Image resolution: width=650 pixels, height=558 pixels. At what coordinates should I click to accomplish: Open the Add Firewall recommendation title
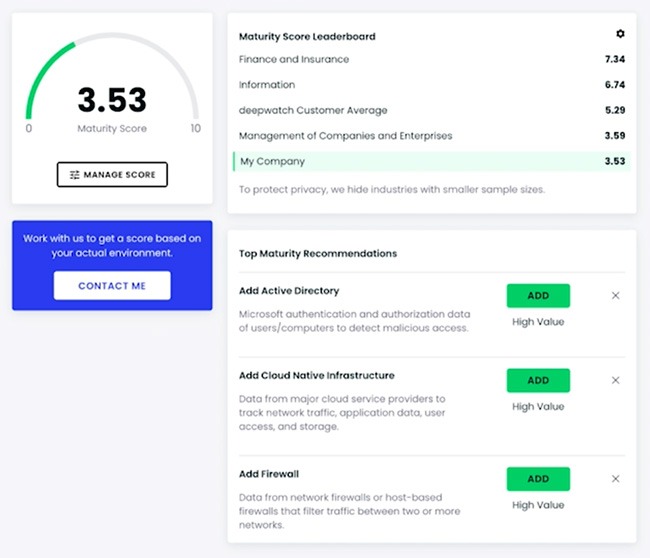[x=269, y=474]
